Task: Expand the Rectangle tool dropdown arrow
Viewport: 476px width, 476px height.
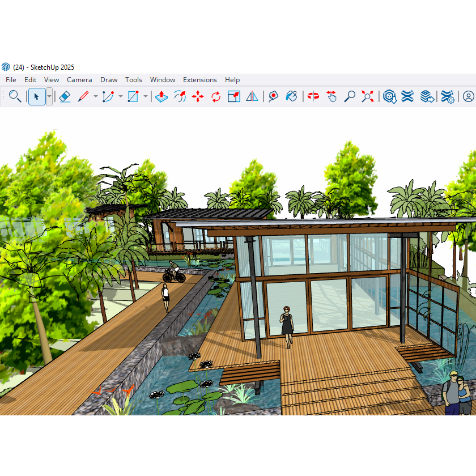Action: coord(146,96)
